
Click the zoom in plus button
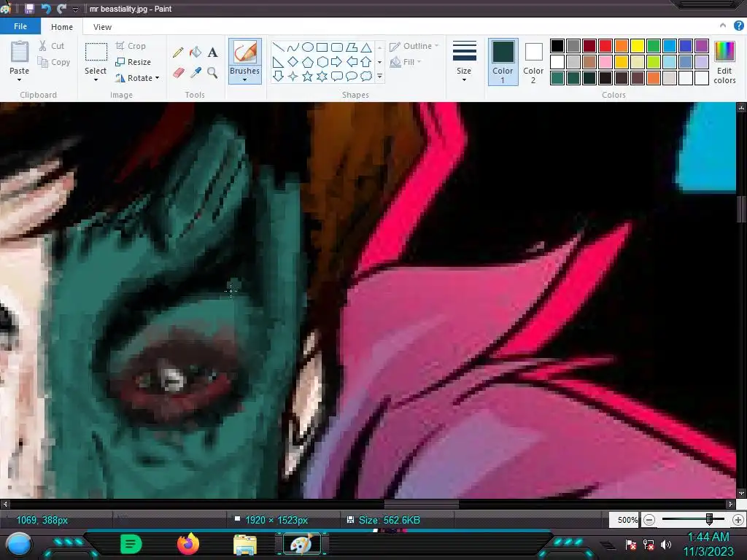coord(738,520)
